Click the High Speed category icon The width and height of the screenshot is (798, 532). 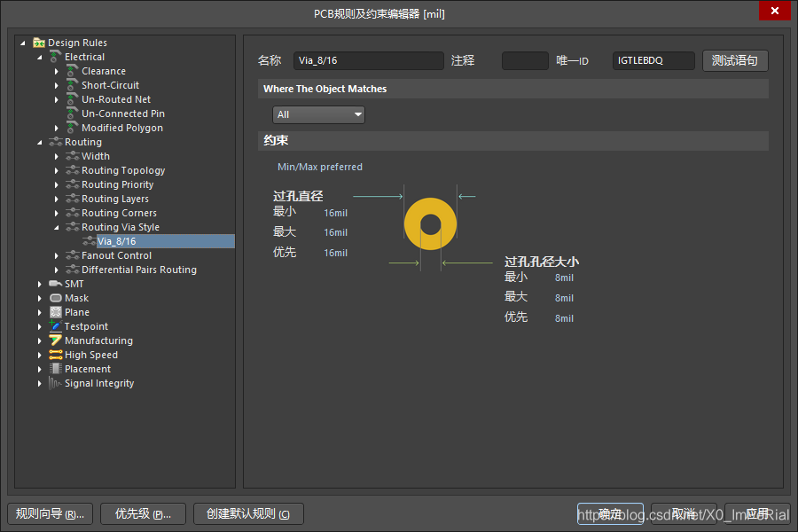coord(56,355)
